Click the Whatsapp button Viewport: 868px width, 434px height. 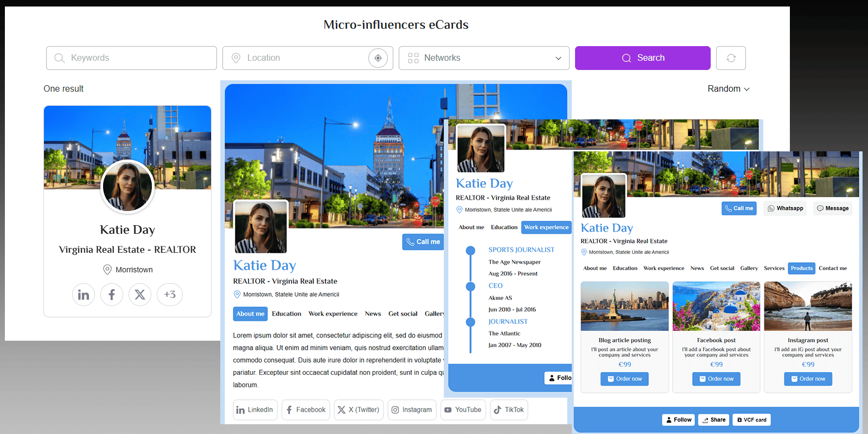pos(785,208)
